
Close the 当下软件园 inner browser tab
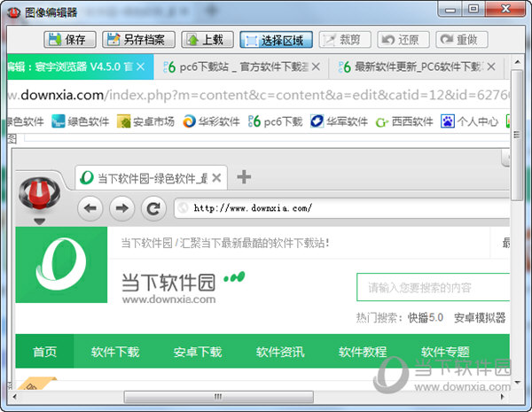click(216, 178)
